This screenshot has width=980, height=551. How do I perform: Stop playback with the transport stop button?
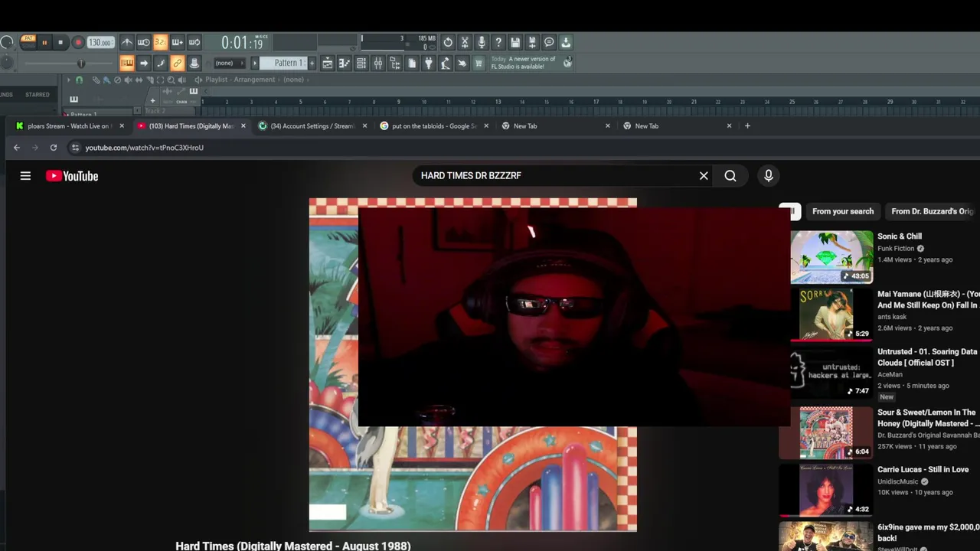60,43
